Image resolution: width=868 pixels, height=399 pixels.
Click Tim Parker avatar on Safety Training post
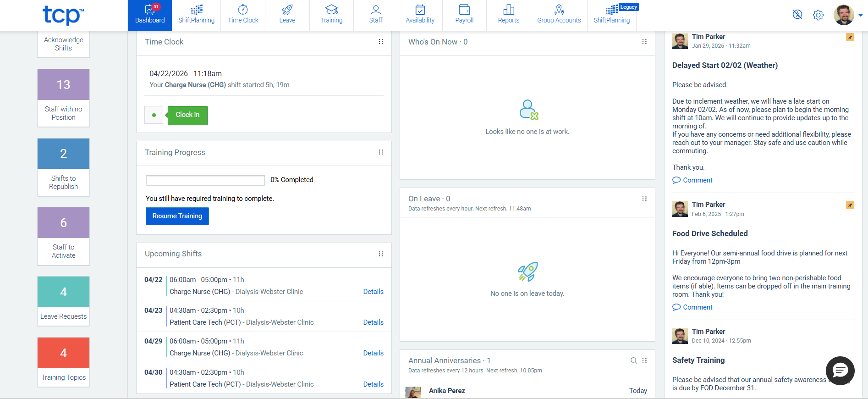pyautogui.click(x=680, y=336)
